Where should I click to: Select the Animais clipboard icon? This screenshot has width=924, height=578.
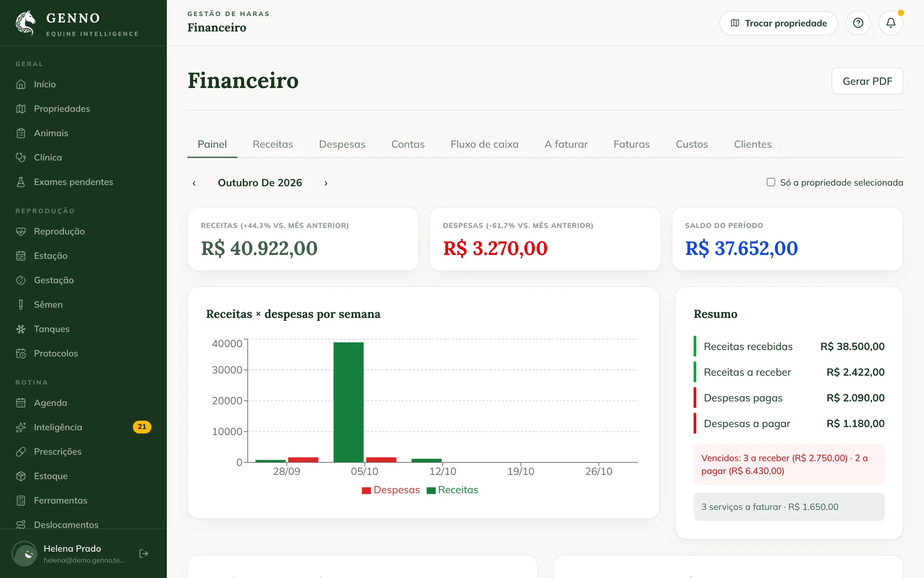pyautogui.click(x=21, y=133)
